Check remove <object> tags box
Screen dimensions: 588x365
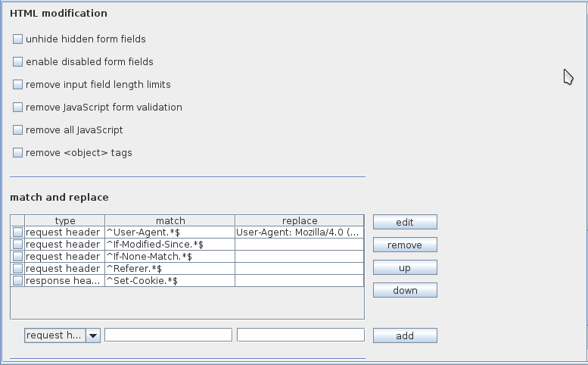[x=17, y=153]
